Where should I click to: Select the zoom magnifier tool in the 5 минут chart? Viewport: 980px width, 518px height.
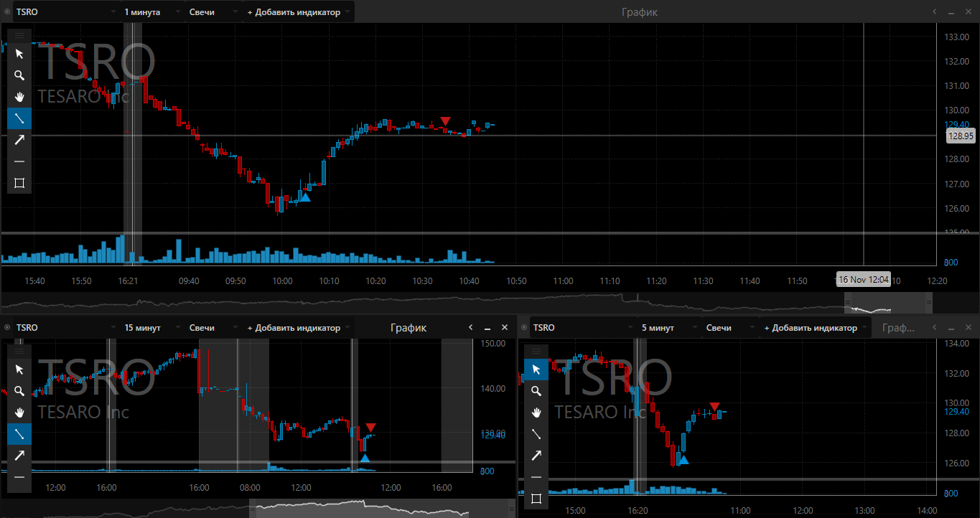coord(536,391)
